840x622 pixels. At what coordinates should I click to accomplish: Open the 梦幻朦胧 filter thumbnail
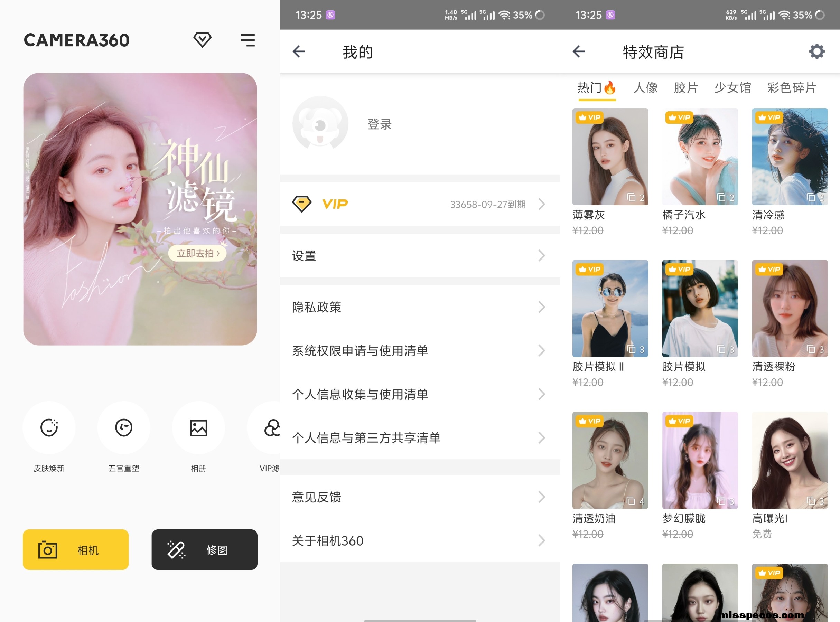(700, 460)
